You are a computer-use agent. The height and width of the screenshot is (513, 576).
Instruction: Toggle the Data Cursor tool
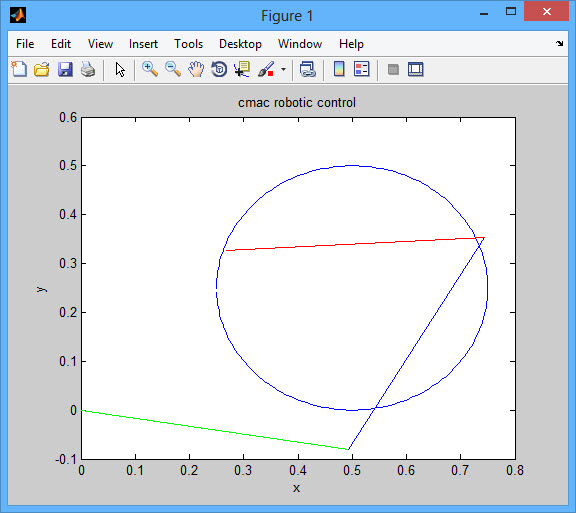pyautogui.click(x=242, y=69)
